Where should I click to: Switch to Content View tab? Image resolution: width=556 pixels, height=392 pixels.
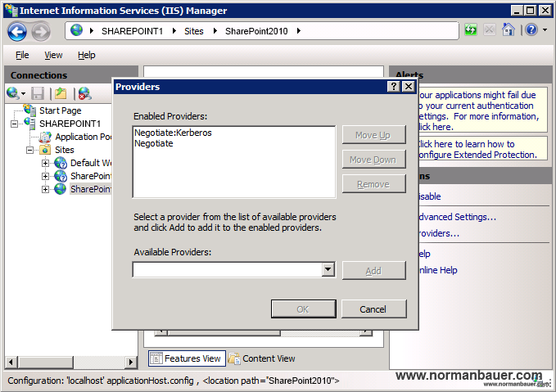click(x=262, y=358)
